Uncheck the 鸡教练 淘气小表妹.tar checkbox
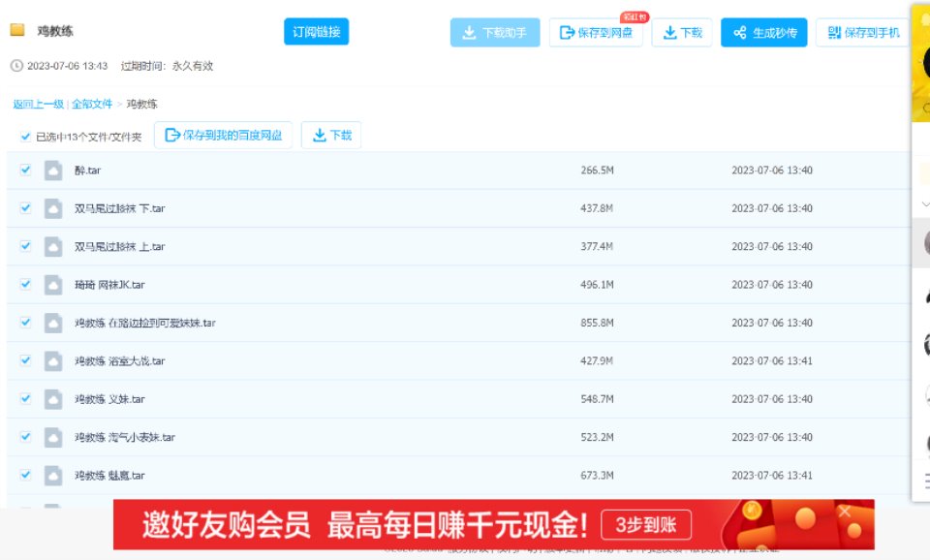This screenshot has height=560, width=930. 25,437
